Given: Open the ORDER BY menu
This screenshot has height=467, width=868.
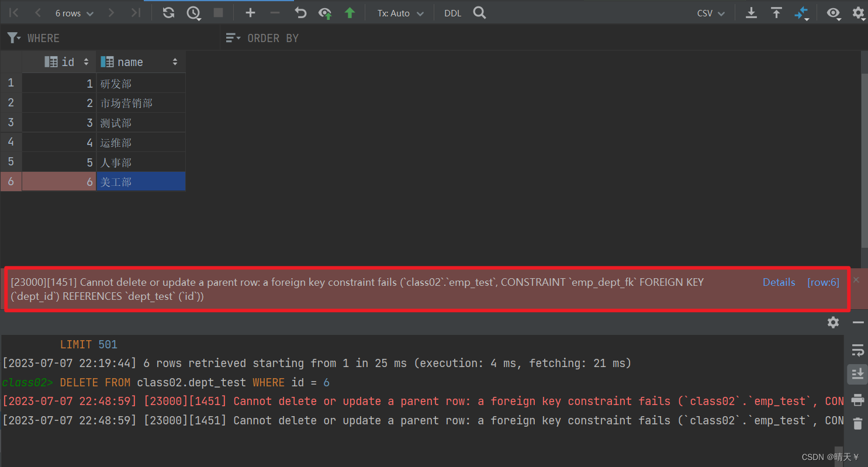Looking at the screenshot, I should point(233,37).
